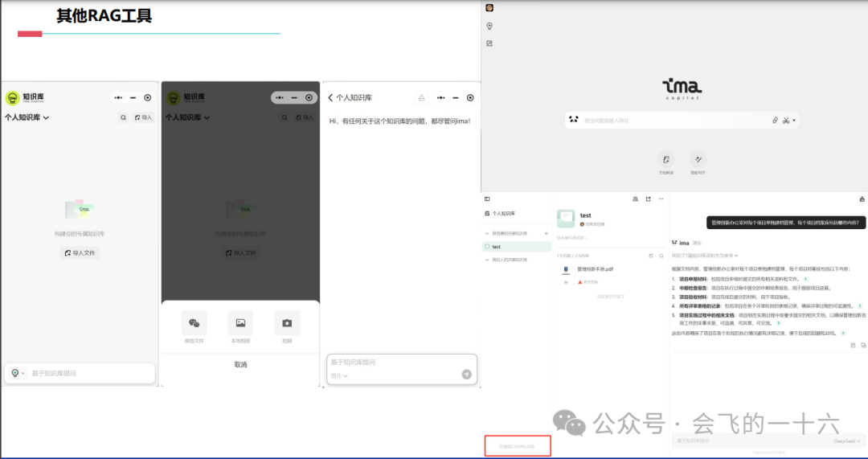Click the clear chat icon atop the answer panel

pos(862,199)
